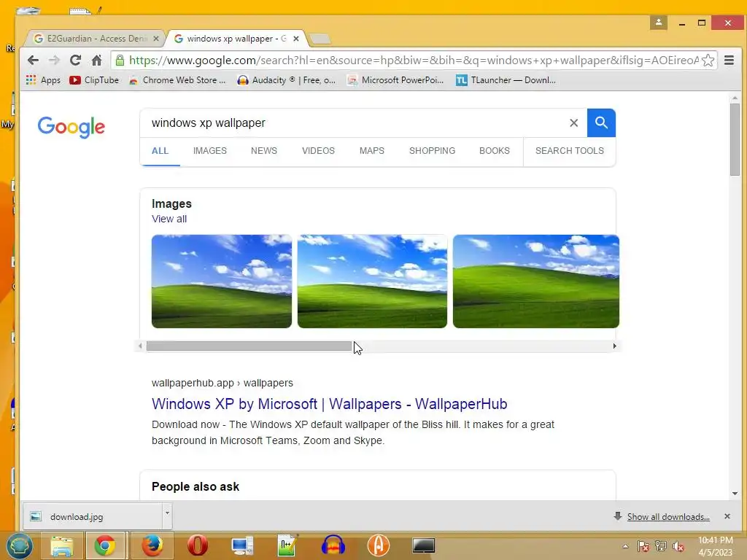Click the vertical scrollbar up arrow
This screenshot has height=560, width=747.
tap(735, 98)
